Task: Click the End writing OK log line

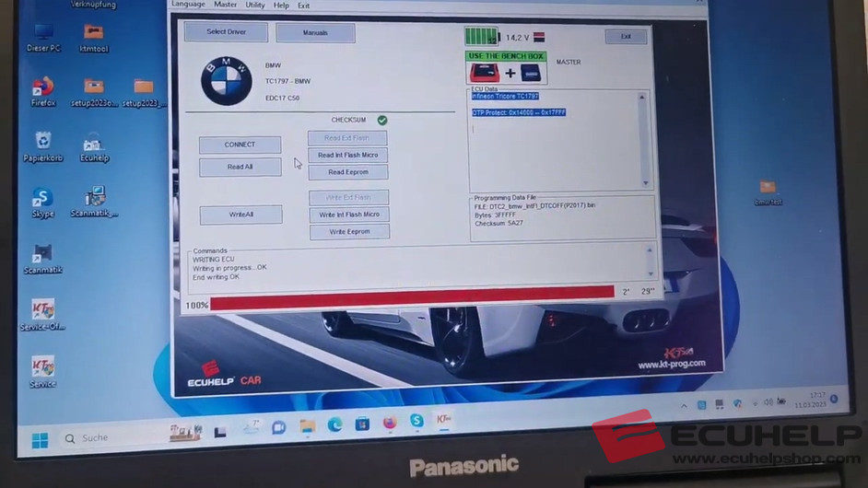Action: pos(216,277)
